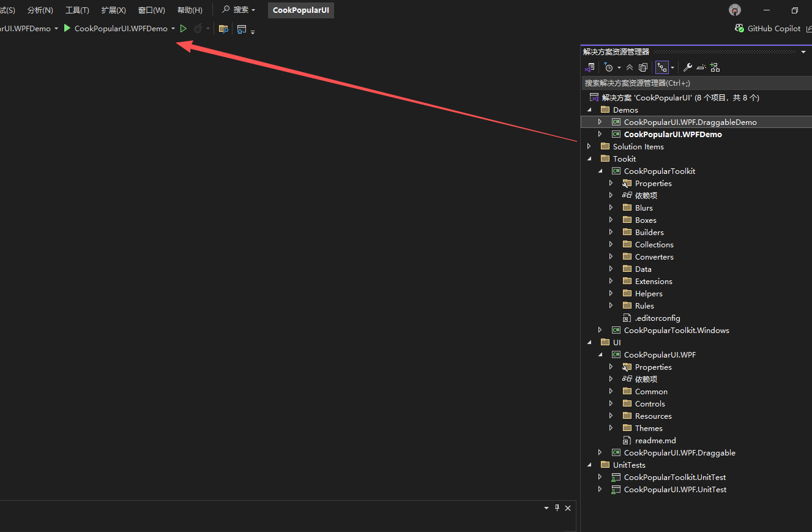Toggle Solution Explorer views switch icon
Screen dimensions: 812x532
coord(590,67)
